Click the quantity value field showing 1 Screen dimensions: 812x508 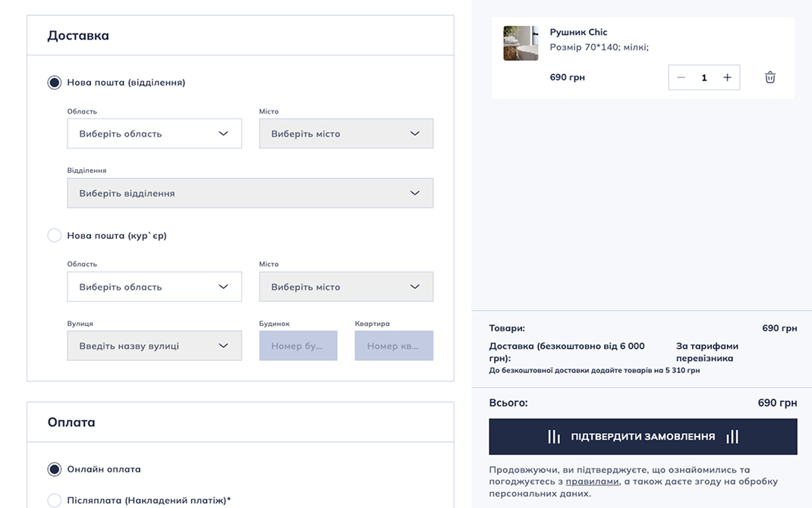tap(704, 77)
